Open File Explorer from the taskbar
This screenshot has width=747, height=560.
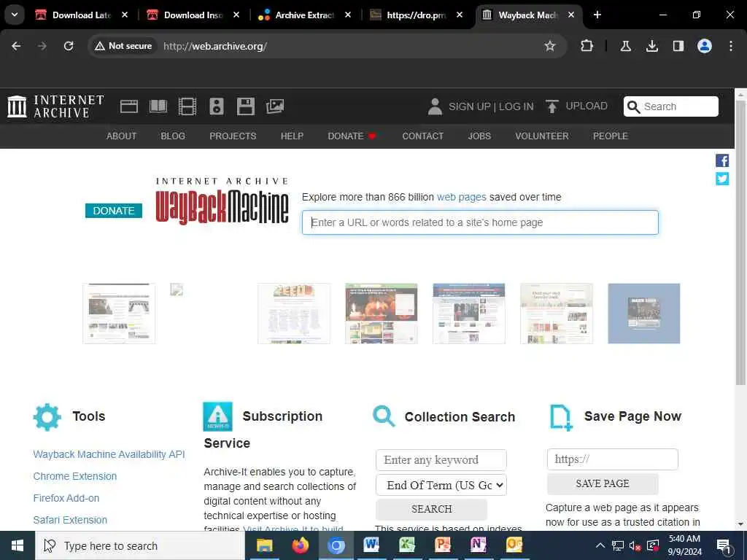(x=264, y=545)
